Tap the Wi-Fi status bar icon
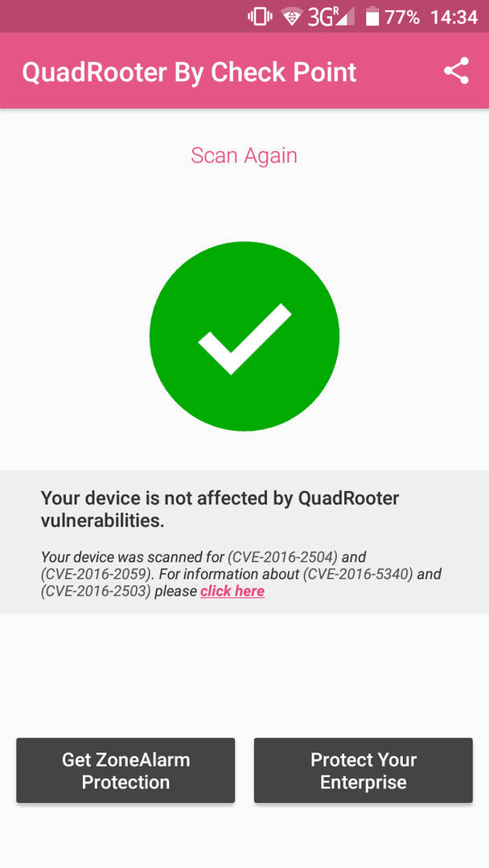This screenshot has width=489, height=868. [291, 17]
